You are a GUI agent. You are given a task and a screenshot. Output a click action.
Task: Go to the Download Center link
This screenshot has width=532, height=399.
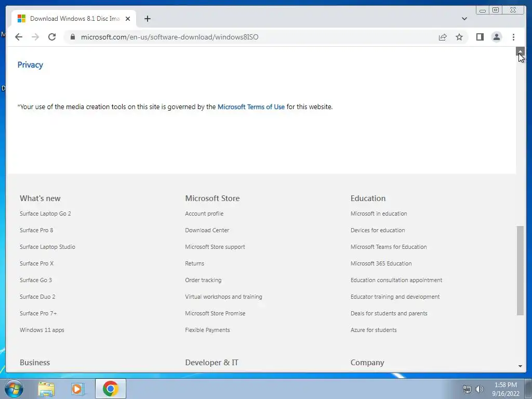[207, 230]
